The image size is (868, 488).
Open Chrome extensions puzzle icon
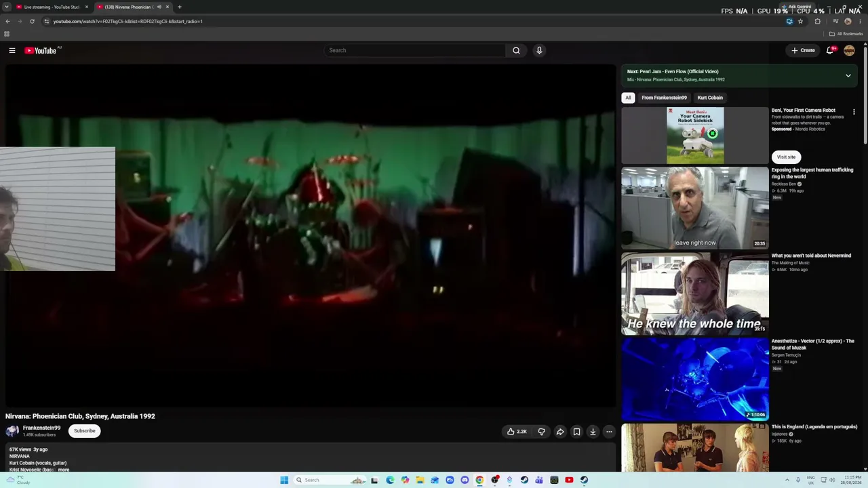point(817,21)
